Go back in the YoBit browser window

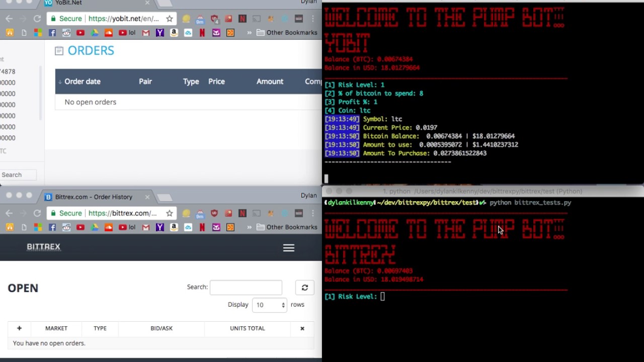[9, 19]
